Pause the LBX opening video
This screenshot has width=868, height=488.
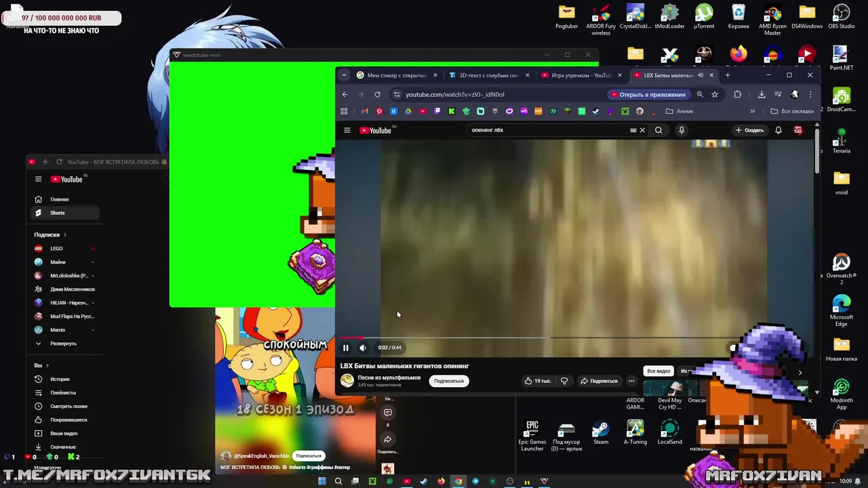click(345, 348)
